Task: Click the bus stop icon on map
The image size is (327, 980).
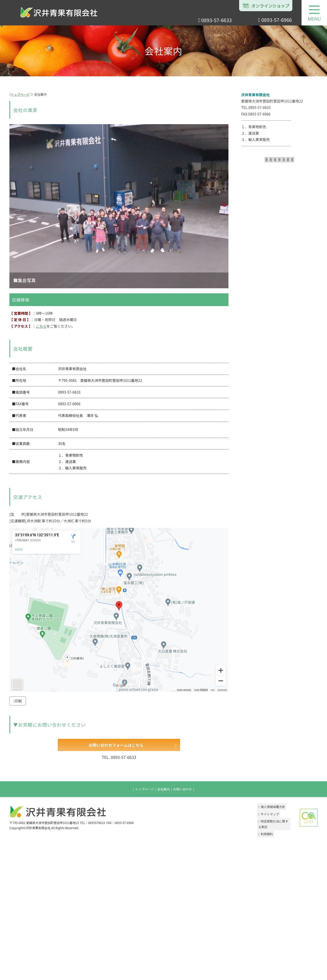Action: [x=125, y=590]
